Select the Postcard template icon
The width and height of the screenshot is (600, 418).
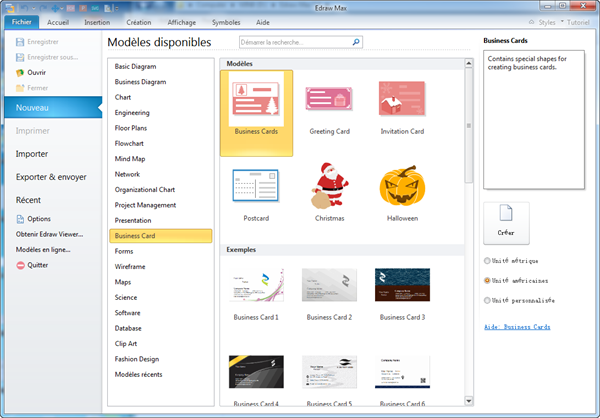coord(255,187)
